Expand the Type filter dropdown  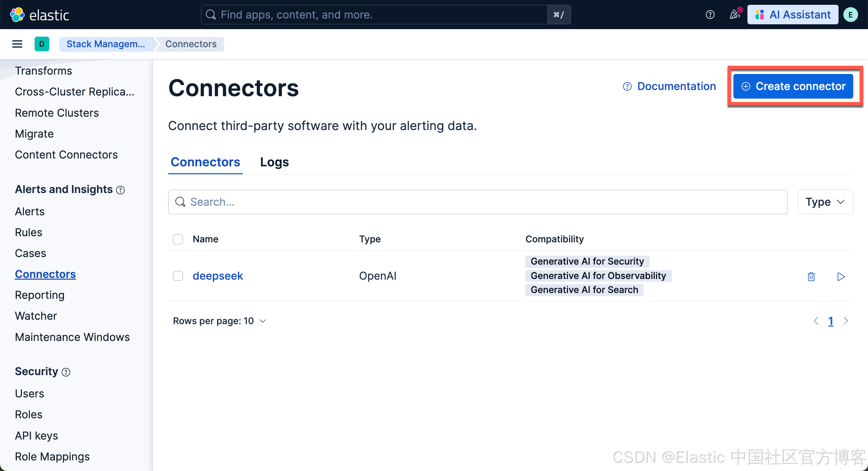click(x=825, y=202)
